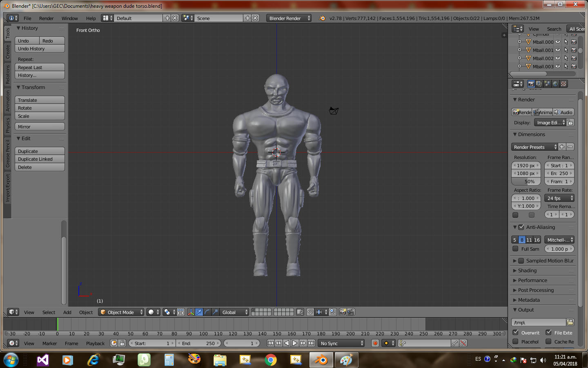
Task: Enable the Placeholders checkbox
Action: [x=515, y=341]
